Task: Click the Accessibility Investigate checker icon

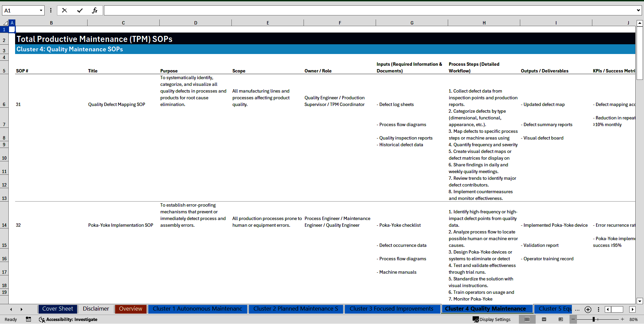Action: point(42,319)
